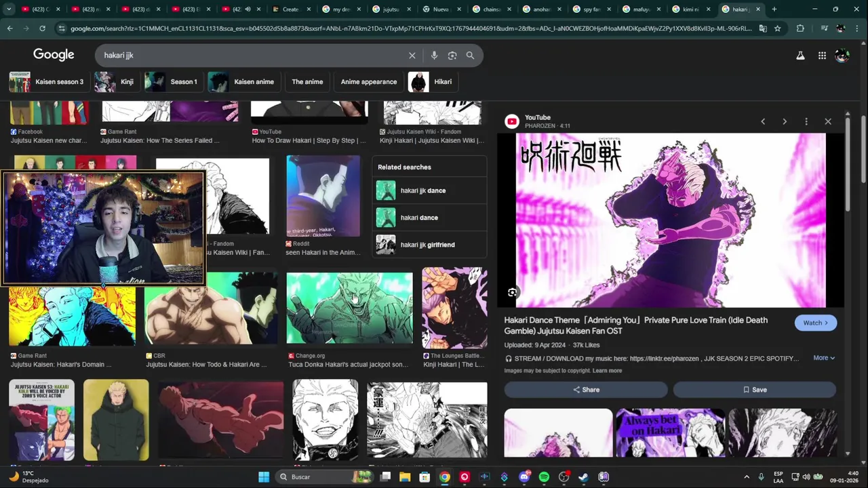Open the preview panel three-dot menu
The width and height of the screenshot is (868, 488).
806,121
